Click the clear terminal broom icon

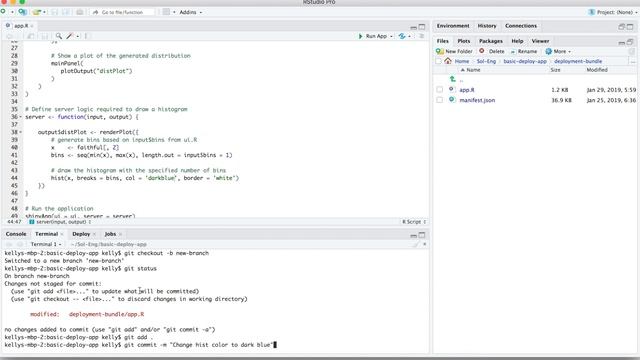point(416,244)
